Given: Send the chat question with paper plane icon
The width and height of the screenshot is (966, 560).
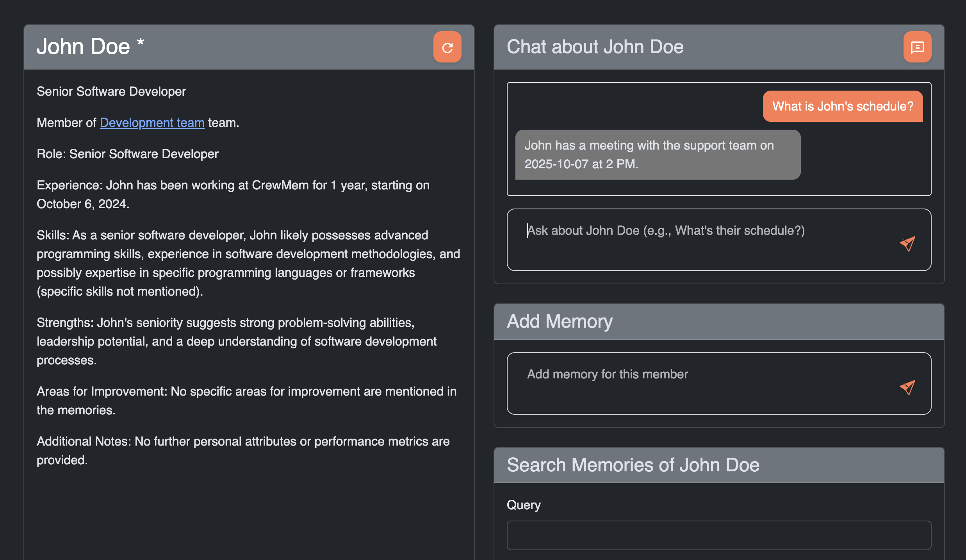Looking at the screenshot, I should pyautogui.click(x=907, y=244).
